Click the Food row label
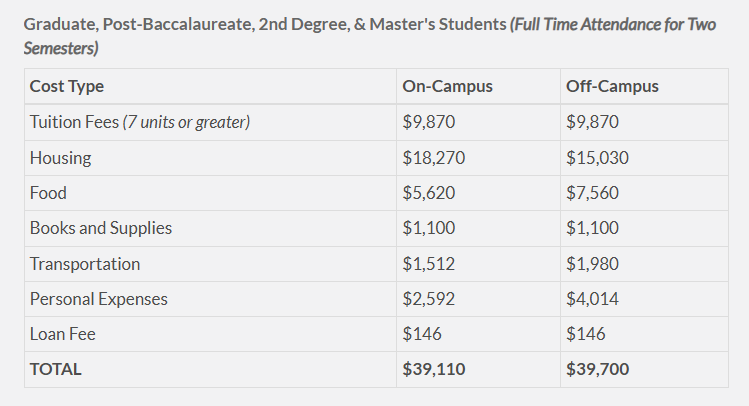This screenshot has width=749, height=406. pos(48,193)
